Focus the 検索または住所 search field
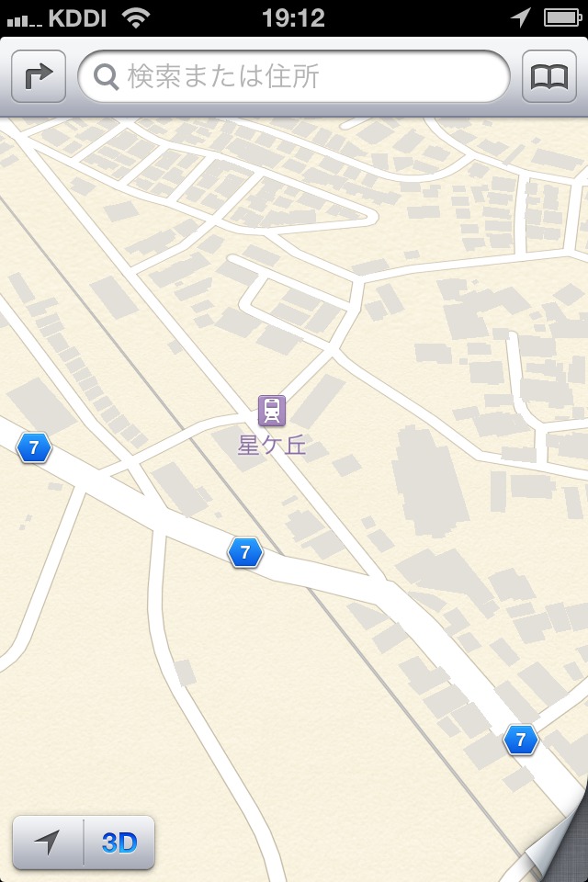 [294, 76]
